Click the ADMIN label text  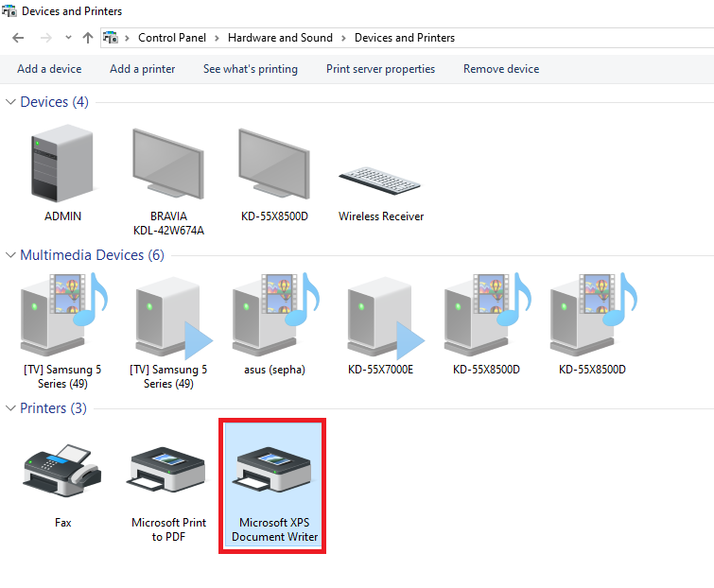(62, 216)
